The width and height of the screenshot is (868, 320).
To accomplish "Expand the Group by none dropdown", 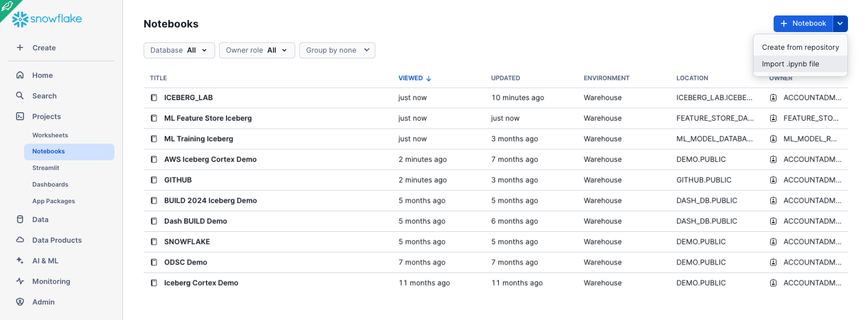I will (337, 50).
